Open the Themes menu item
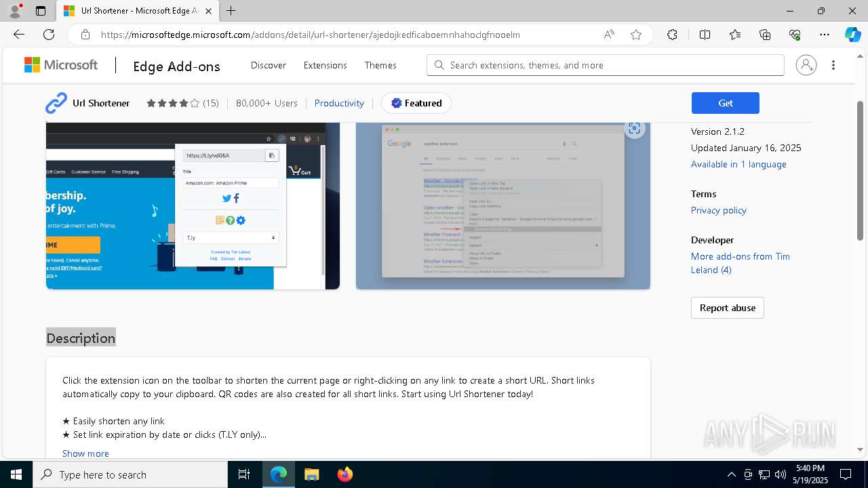This screenshot has height=488, width=868. (x=380, y=65)
